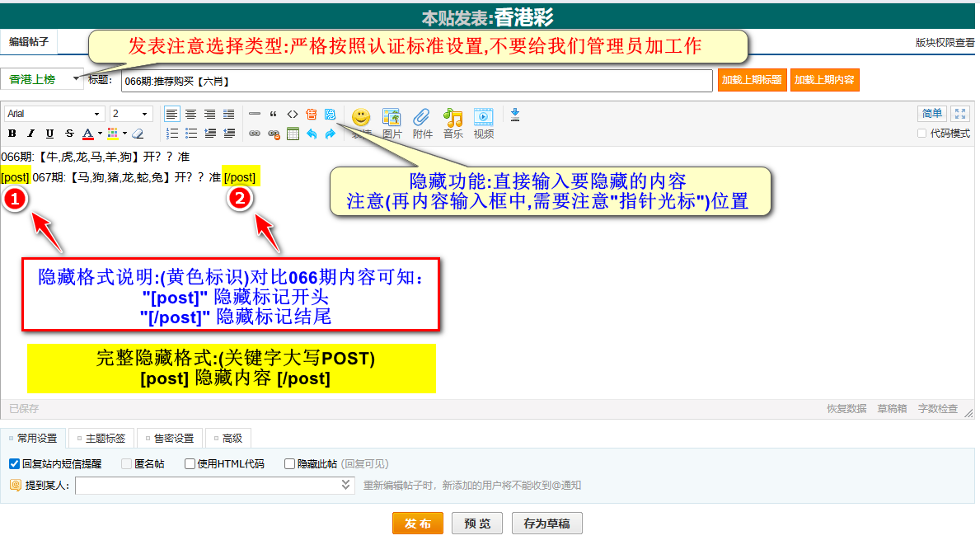The width and height of the screenshot is (980, 559).
Task: Expand the Arial font family dropdown
Action: tap(96, 114)
